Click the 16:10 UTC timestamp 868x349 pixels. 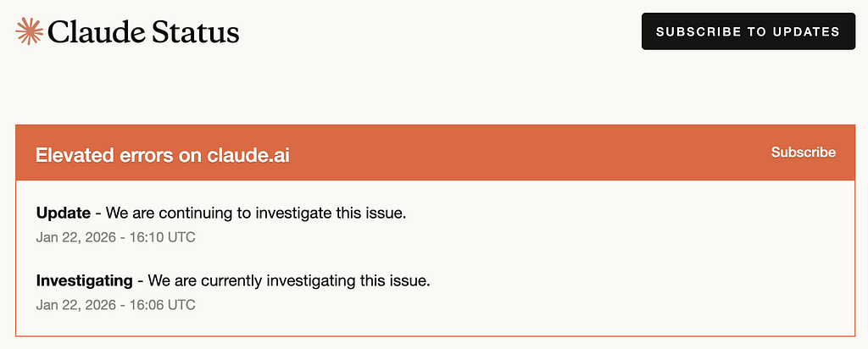click(x=164, y=237)
